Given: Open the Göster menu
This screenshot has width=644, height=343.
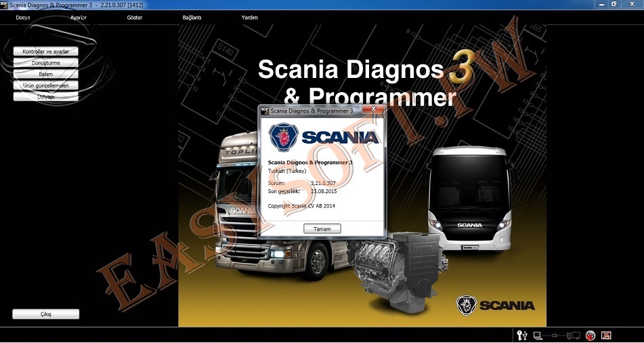Looking at the screenshot, I should pos(135,18).
